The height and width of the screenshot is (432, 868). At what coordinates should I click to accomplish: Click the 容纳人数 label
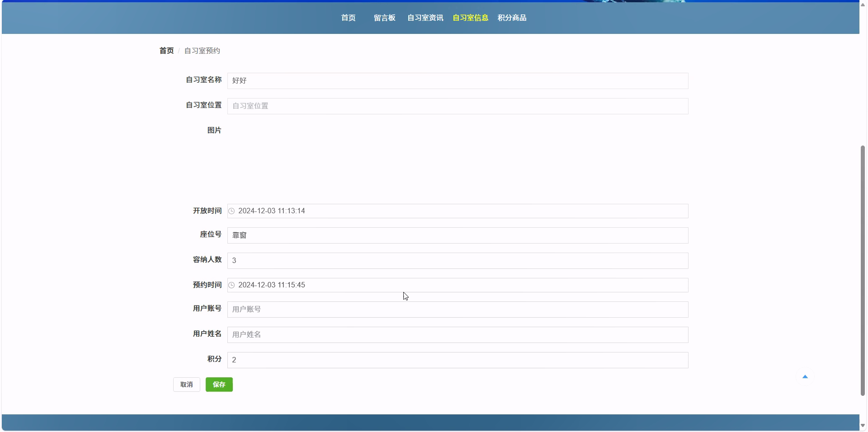207,259
